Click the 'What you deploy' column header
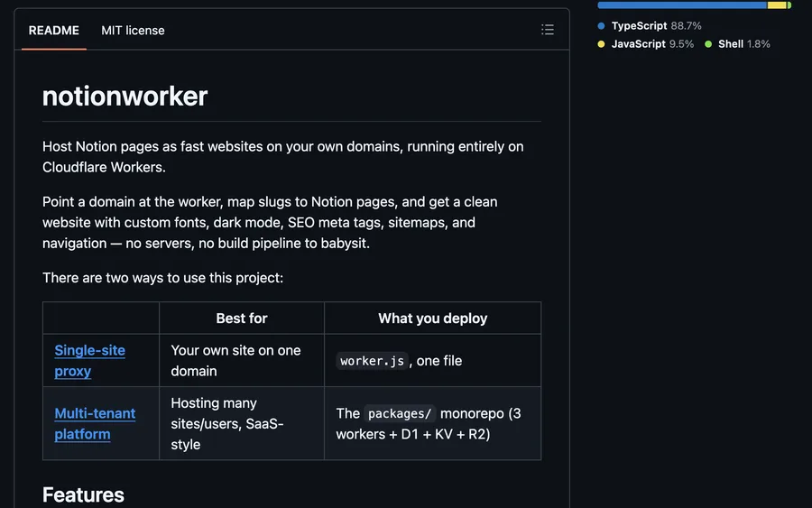The image size is (812, 508). [x=432, y=319]
